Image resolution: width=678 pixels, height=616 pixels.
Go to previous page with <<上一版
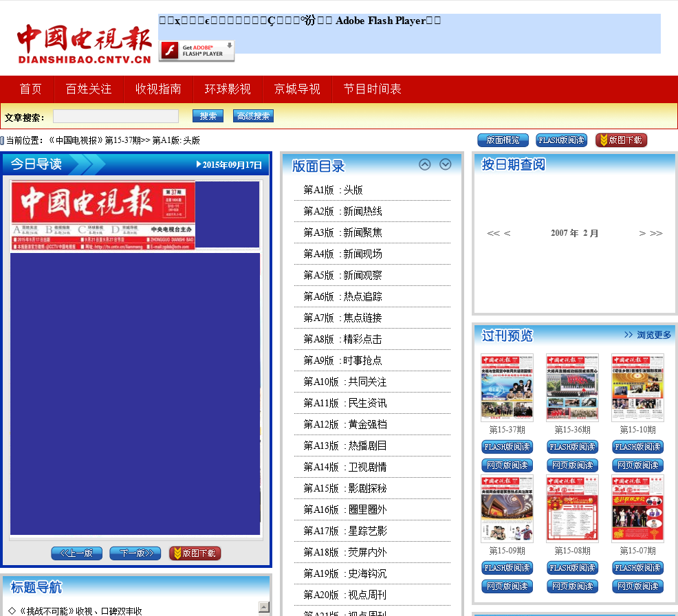pos(76,553)
